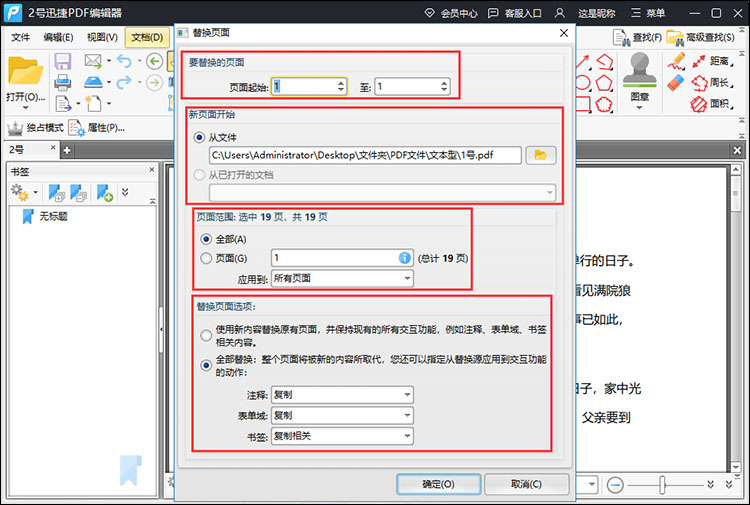This screenshot has height=505, width=750.
Task: Select the Pages (页面) range radio button
Action: pyautogui.click(x=206, y=258)
